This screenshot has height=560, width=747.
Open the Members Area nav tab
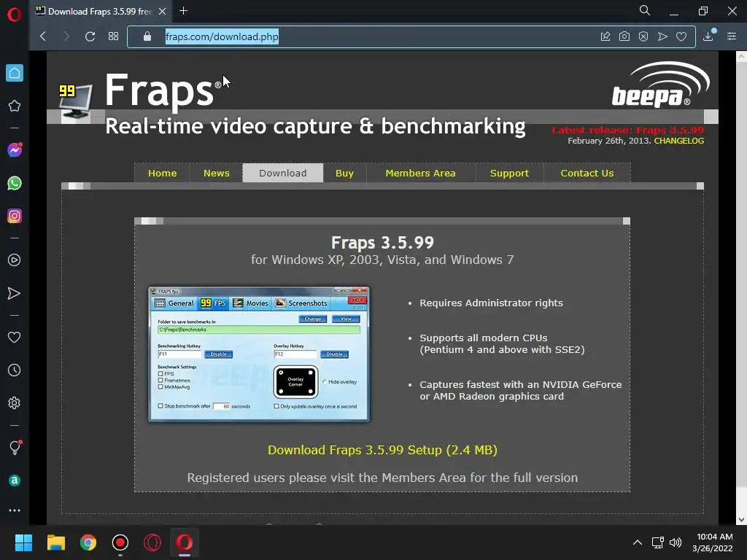(420, 174)
